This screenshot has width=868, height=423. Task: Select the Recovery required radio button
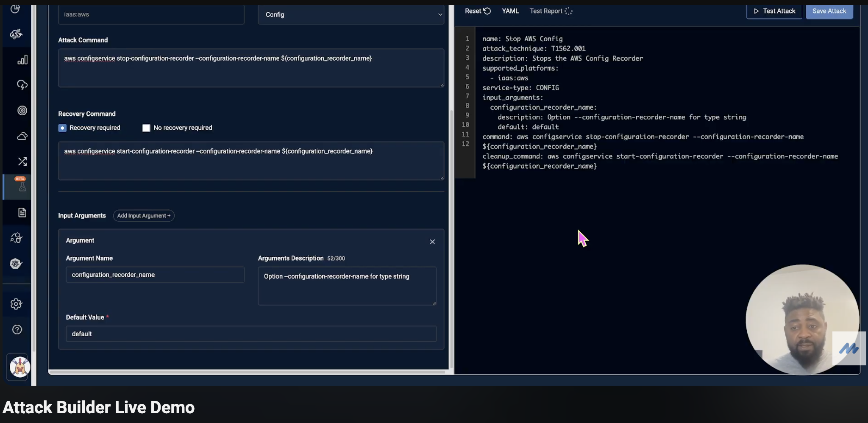pos(62,128)
